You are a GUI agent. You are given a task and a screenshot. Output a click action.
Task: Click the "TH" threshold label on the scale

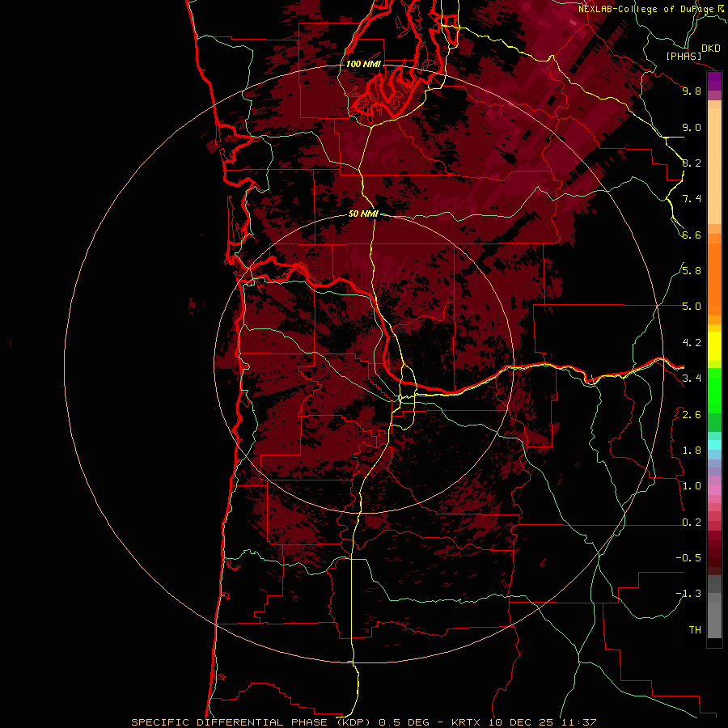695,630
